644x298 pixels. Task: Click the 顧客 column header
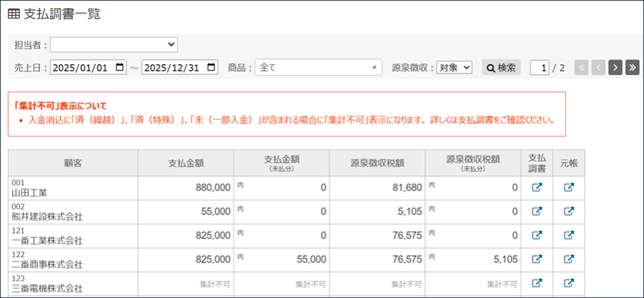pyautogui.click(x=73, y=163)
